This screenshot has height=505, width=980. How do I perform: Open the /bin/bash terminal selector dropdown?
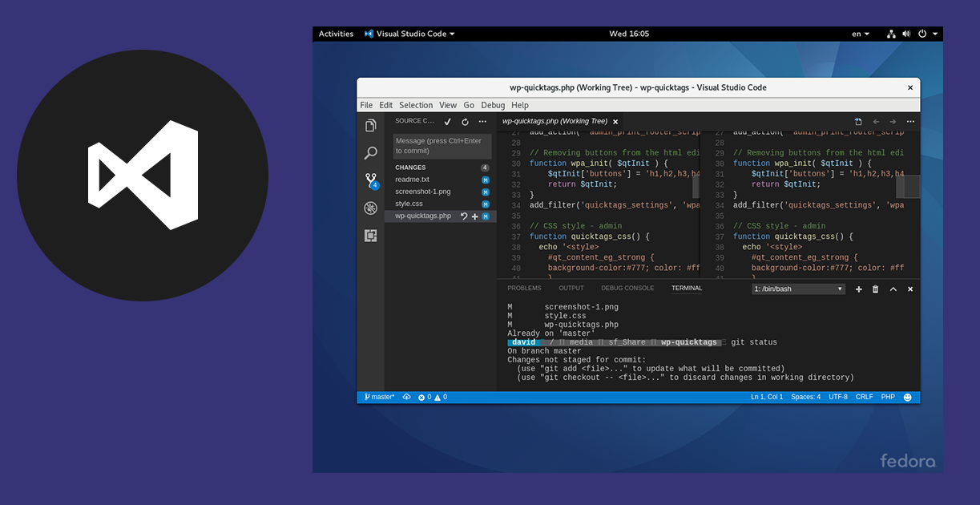798,289
